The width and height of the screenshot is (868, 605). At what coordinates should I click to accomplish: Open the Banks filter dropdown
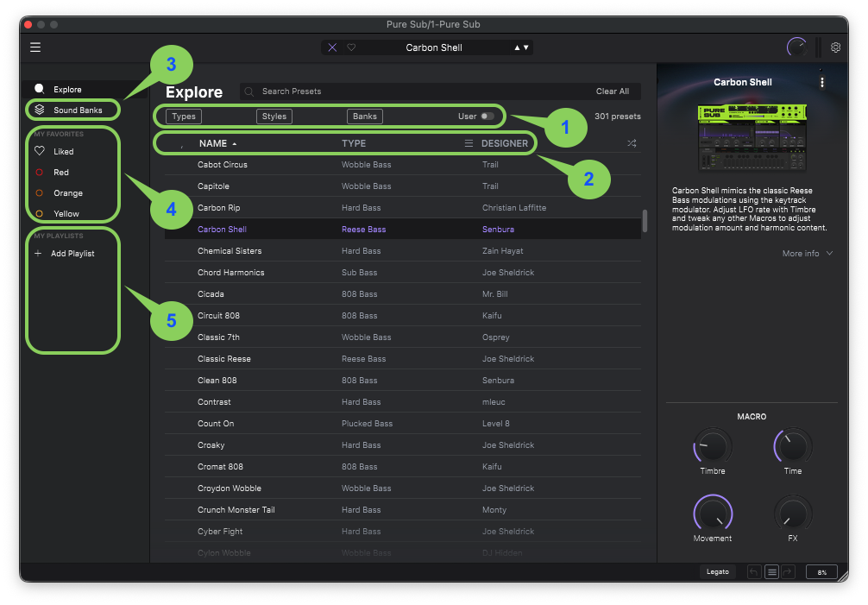[365, 117]
